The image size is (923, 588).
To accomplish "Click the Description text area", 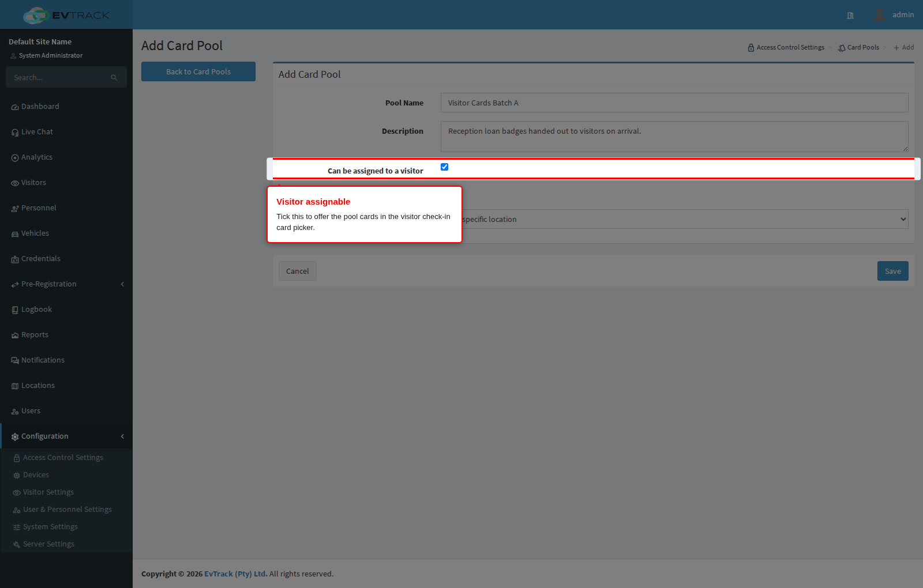I will pyautogui.click(x=674, y=137).
